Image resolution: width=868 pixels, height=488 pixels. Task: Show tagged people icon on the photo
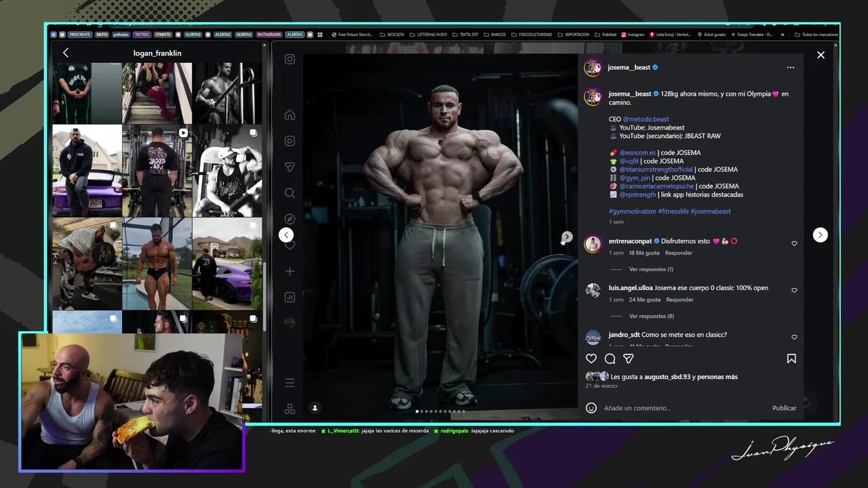pyautogui.click(x=315, y=407)
